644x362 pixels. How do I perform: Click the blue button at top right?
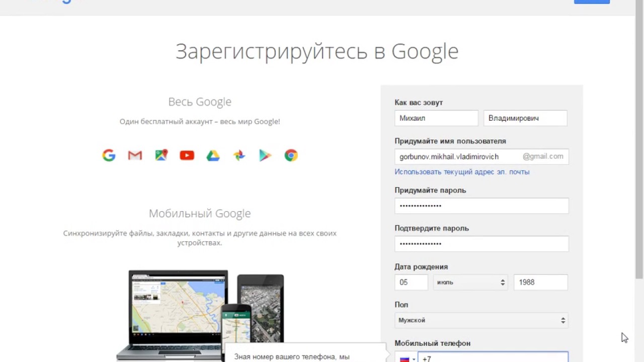pos(592,2)
